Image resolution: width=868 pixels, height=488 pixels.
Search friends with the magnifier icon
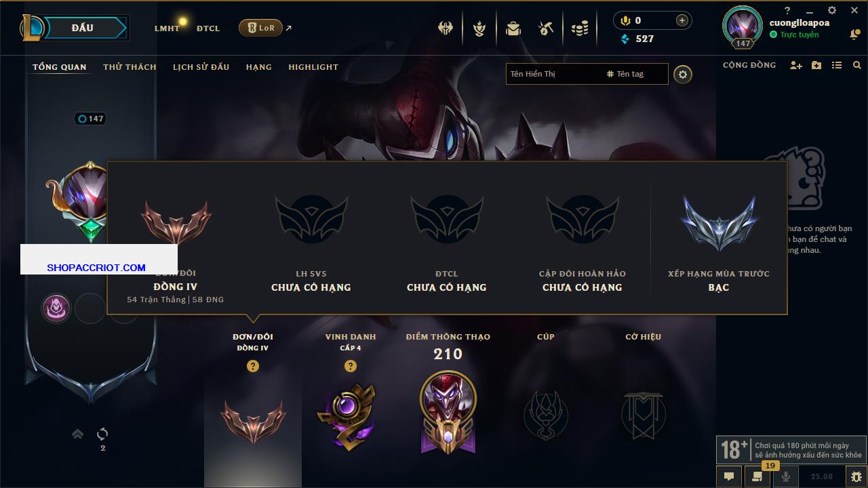[857, 65]
